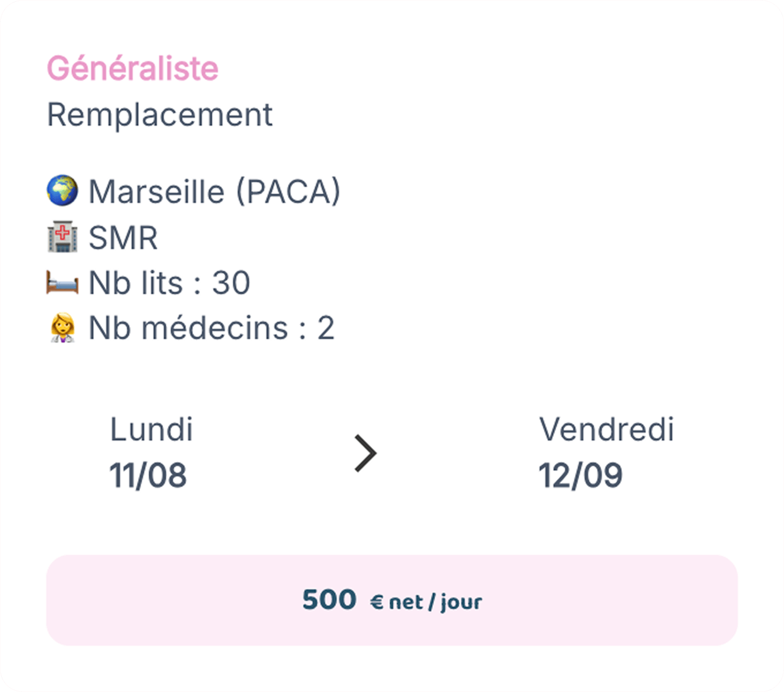Screen dimensions: 784x692
Task: Click the Vendredi end day label
Action: tap(606, 430)
